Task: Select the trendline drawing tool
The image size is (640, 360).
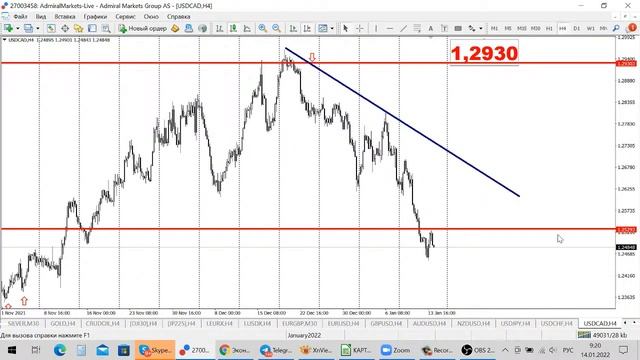Action: [x=403, y=28]
